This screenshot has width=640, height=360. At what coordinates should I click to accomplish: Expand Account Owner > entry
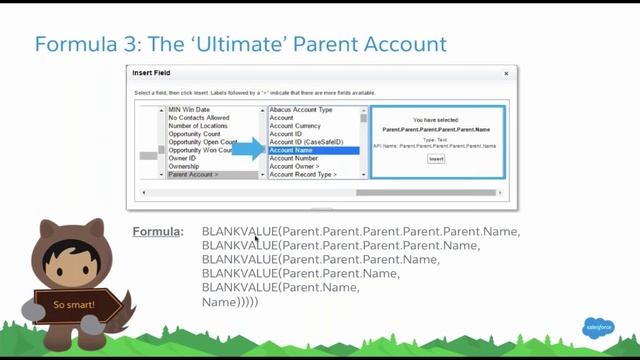[x=294, y=167]
